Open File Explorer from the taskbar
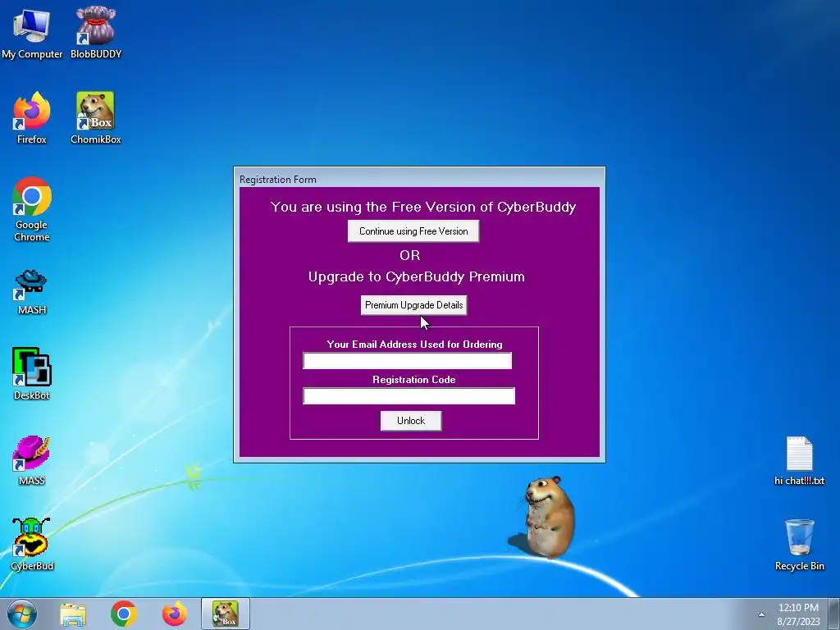The image size is (840, 630). point(73,614)
